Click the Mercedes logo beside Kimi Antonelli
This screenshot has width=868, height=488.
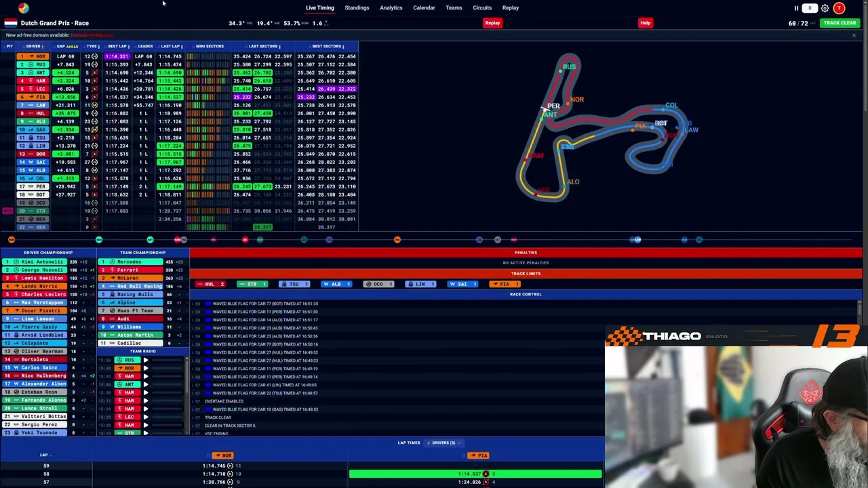coord(17,262)
